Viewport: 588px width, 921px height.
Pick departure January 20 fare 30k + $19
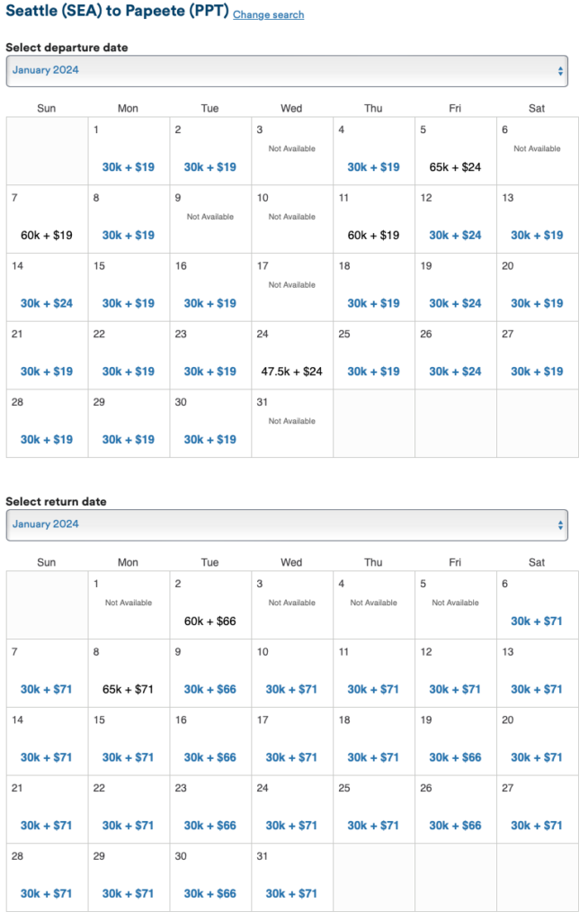(x=537, y=304)
